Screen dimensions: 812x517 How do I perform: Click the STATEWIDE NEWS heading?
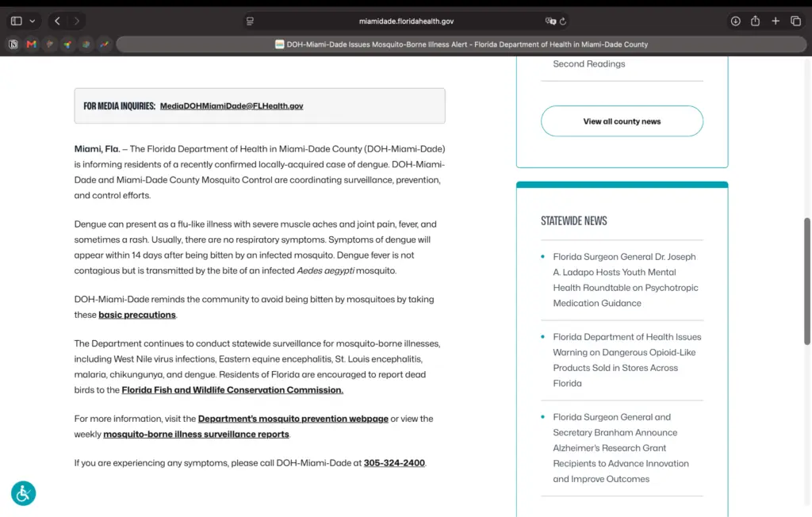(574, 220)
